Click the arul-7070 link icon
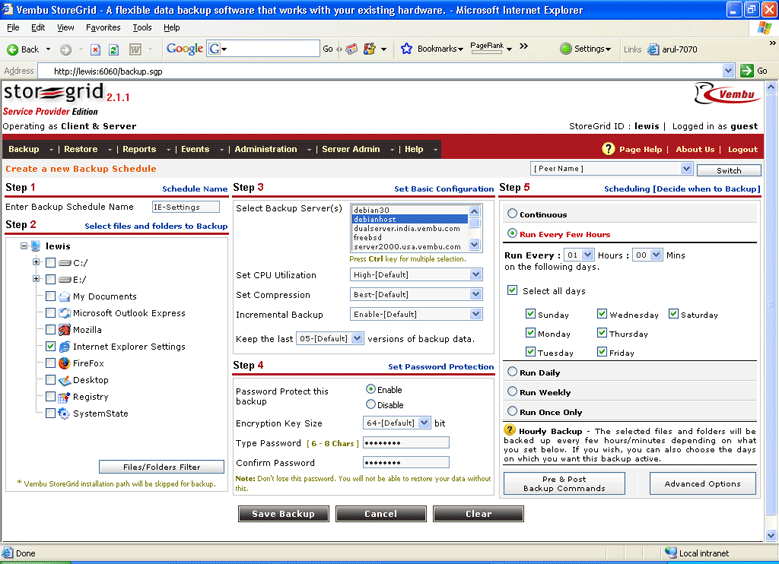Image resolution: width=779 pixels, height=564 pixels. click(653, 49)
